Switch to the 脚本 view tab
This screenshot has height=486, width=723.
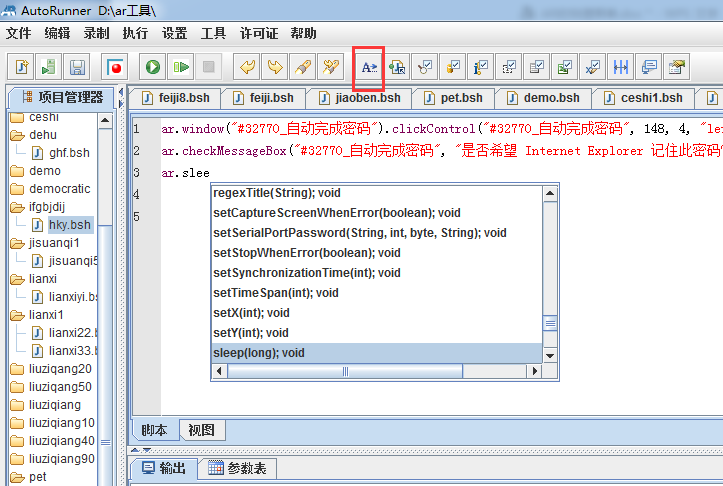154,430
